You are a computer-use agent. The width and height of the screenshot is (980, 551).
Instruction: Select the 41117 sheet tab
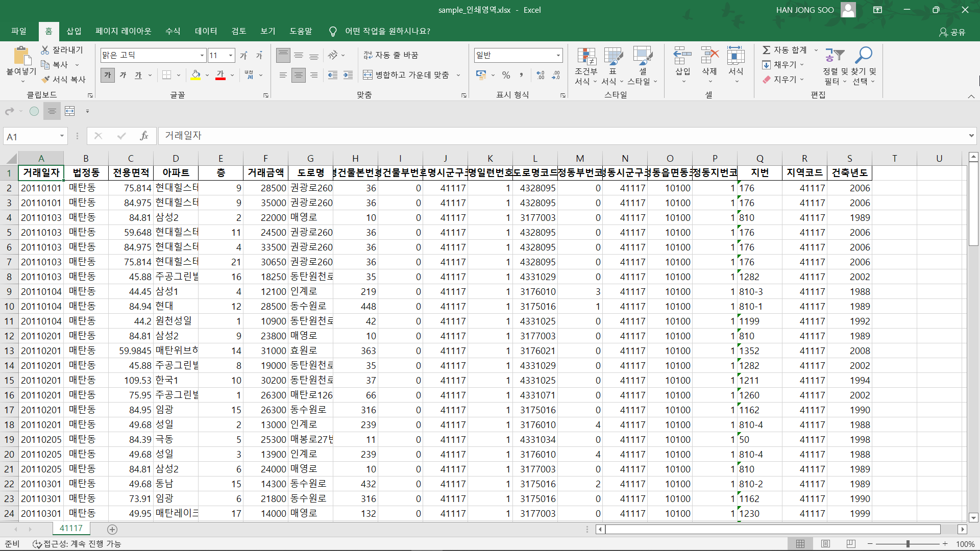pos(71,528)
